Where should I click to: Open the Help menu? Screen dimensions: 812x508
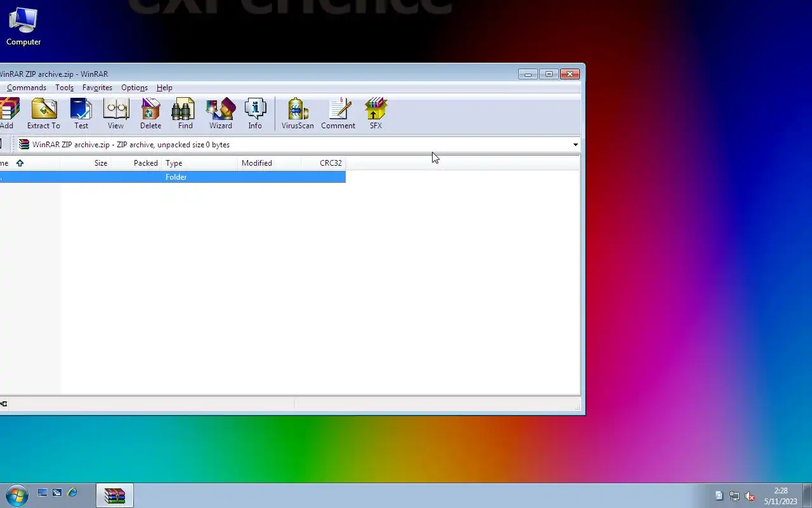click(164, 88)
